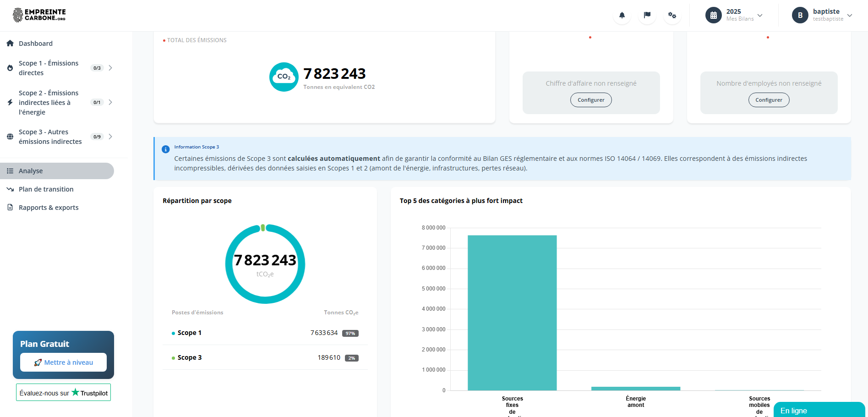Open the settings gears icon
This screenshot has width=868, height=417.
pos(672,15)
